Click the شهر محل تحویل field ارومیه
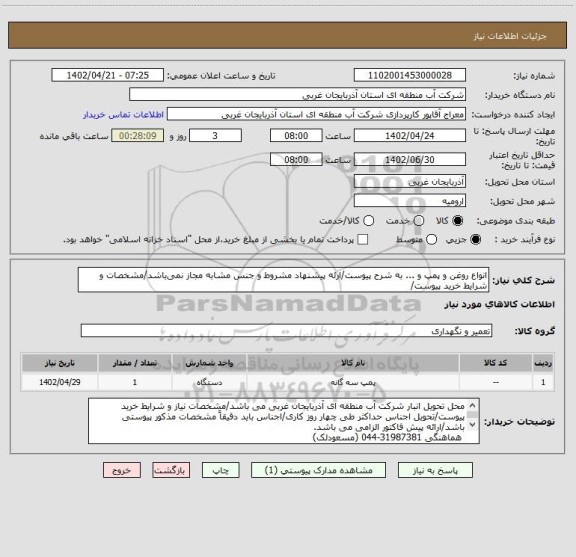576x557 pixels. 410,201
